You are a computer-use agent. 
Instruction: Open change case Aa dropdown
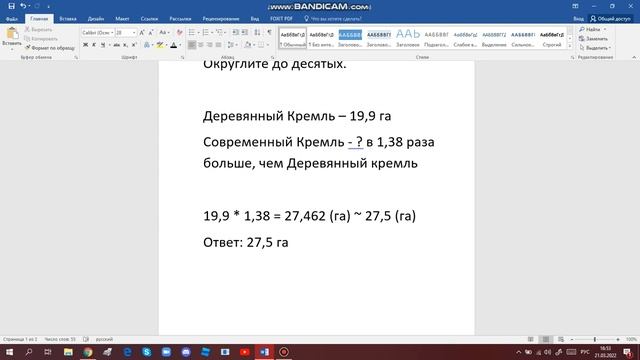[x=164, y=33]
